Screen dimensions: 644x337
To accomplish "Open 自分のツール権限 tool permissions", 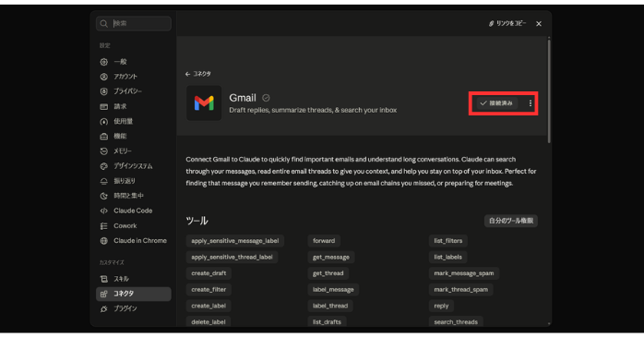I will (511, 221).
